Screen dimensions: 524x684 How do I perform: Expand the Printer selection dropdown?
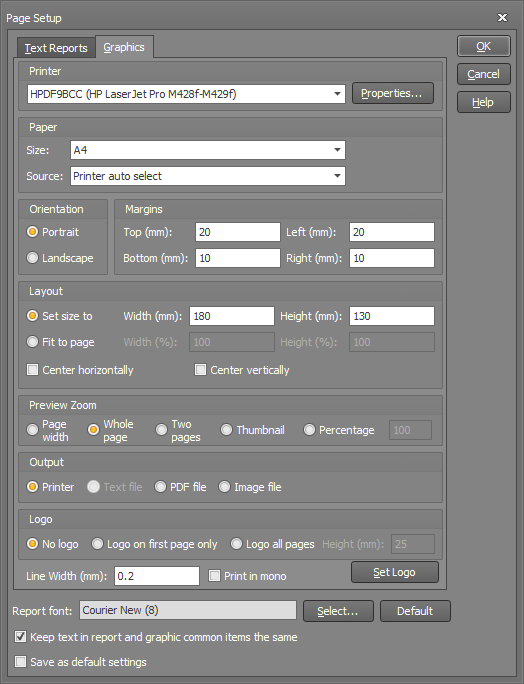(x=337, y=94)
